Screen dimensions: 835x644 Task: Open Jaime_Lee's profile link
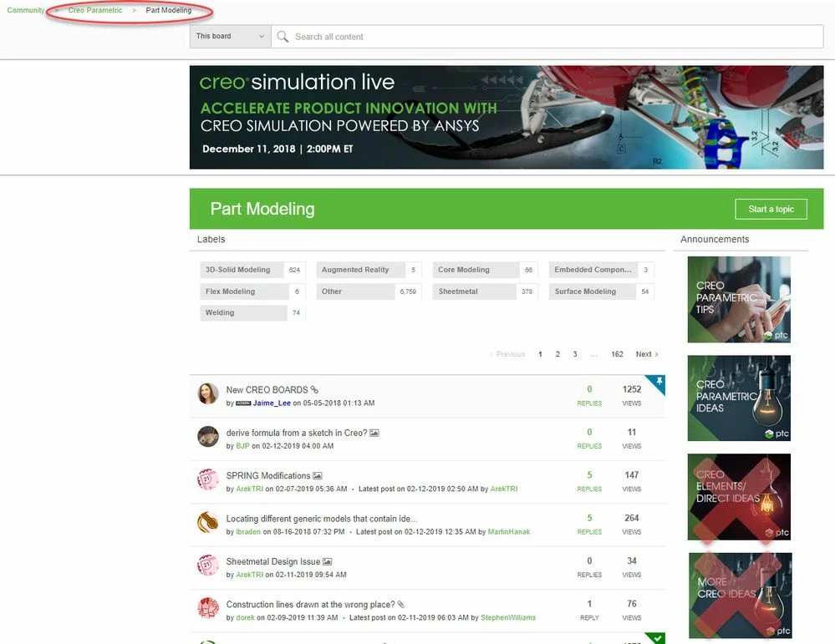point(272,403)
